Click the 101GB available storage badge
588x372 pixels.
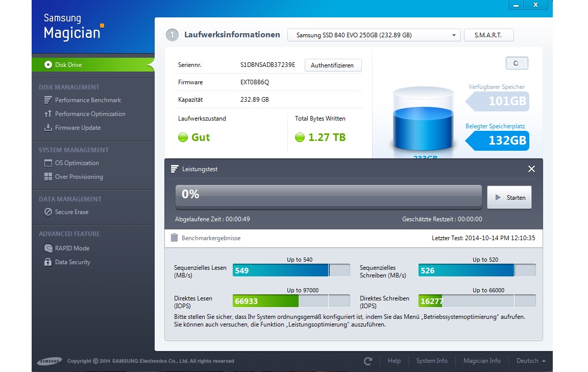tap(498, 101)
